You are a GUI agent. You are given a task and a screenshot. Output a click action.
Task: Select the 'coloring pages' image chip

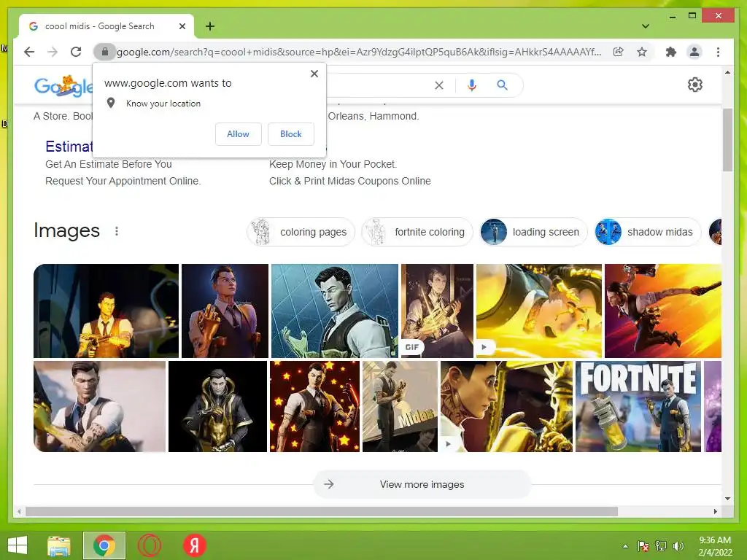tap(301, 232)
